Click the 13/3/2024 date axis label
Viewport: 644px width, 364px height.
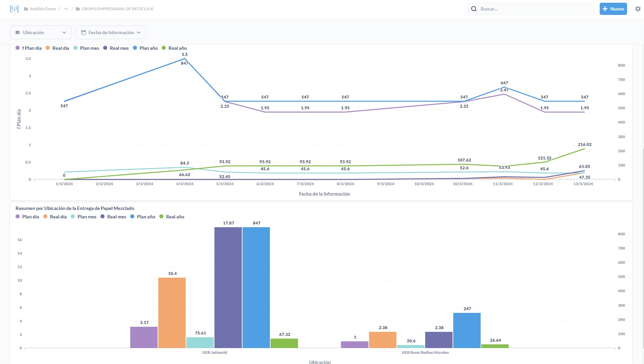(x=583, y=184)
